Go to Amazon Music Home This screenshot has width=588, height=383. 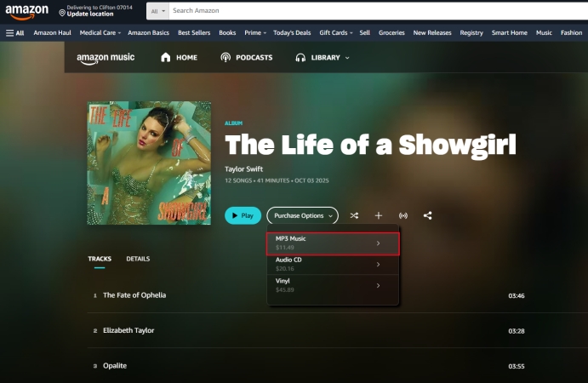(x=179, y=57)
